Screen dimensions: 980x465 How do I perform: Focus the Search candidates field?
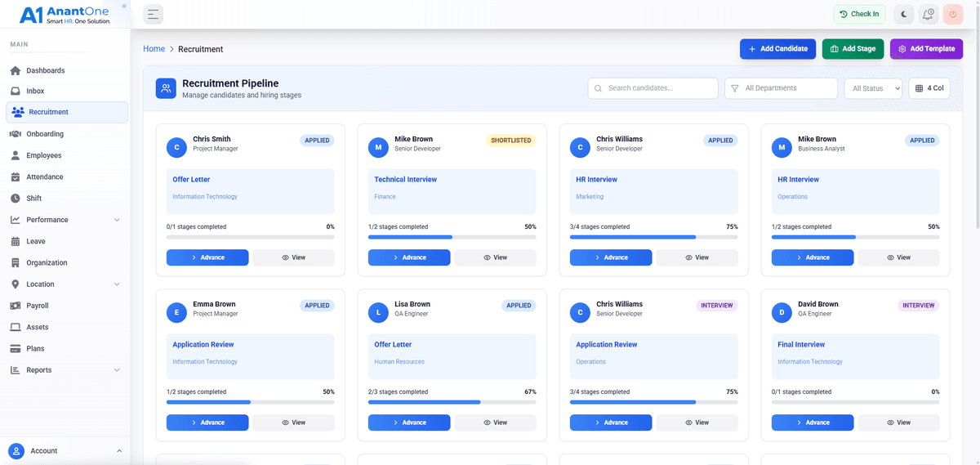653,88
